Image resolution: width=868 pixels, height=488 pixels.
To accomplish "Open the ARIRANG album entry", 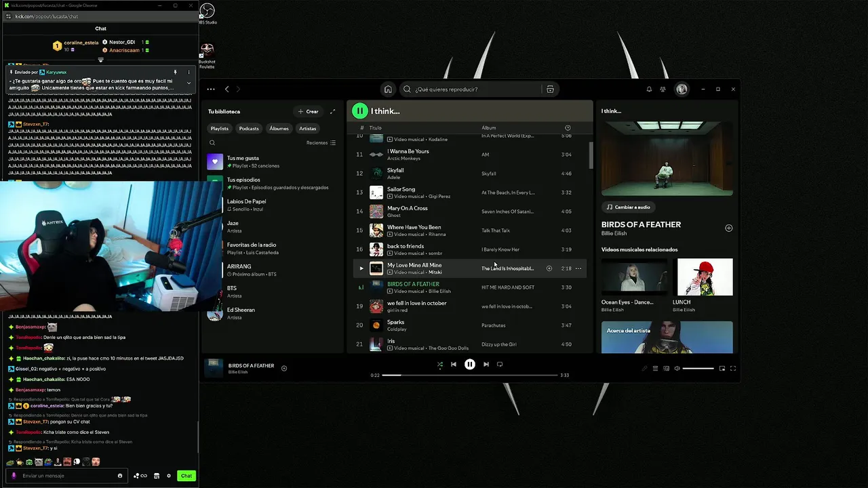I will pos(273,270).
